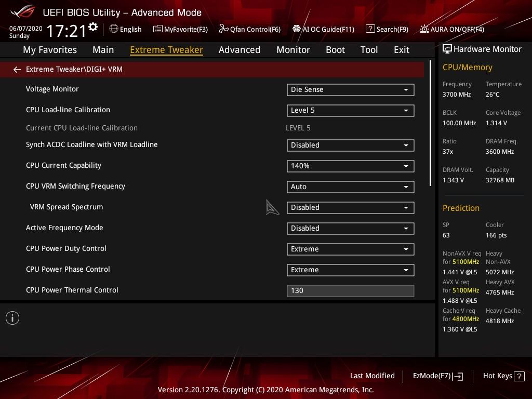This screenshot has width=532, height=399.
Task: Click the Prediction section heading
Action: [461, 208]
